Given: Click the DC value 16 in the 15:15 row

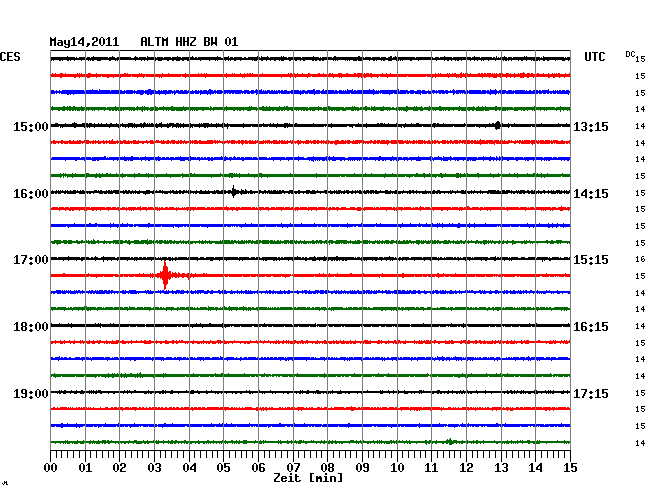Looking at the screenshot, I should [640, 259].
